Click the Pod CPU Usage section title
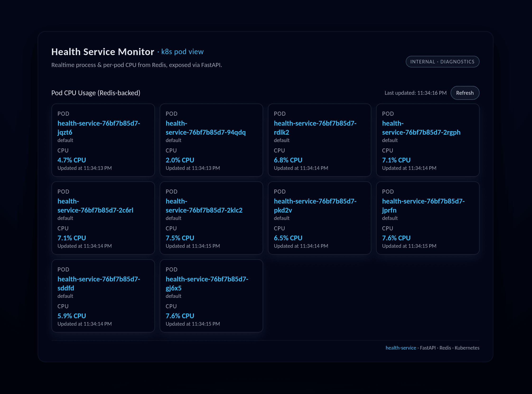 96,93
